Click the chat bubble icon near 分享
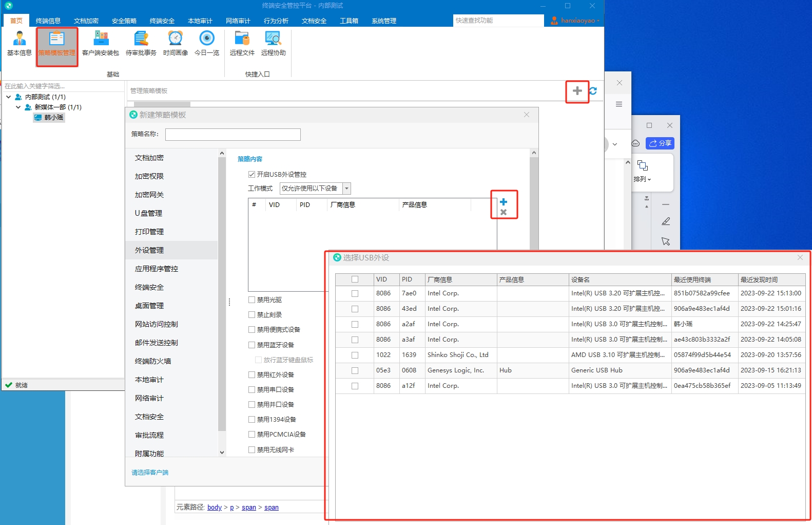Image resolution: width=812 pixels, height=525 pixels. (x=635, y=143)
